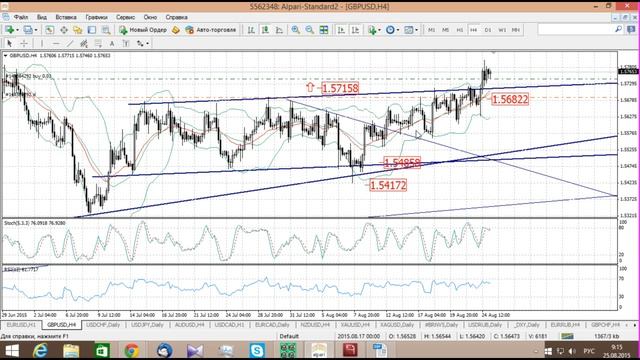This screenshot has width=640, height=360.
Task: Open the Вид menu
Action: click(x=42, y=17)
